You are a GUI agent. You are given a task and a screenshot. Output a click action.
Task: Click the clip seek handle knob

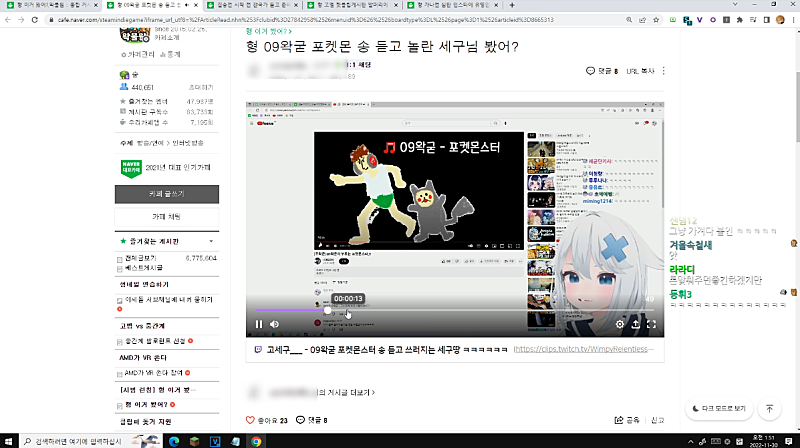(328, 310)
